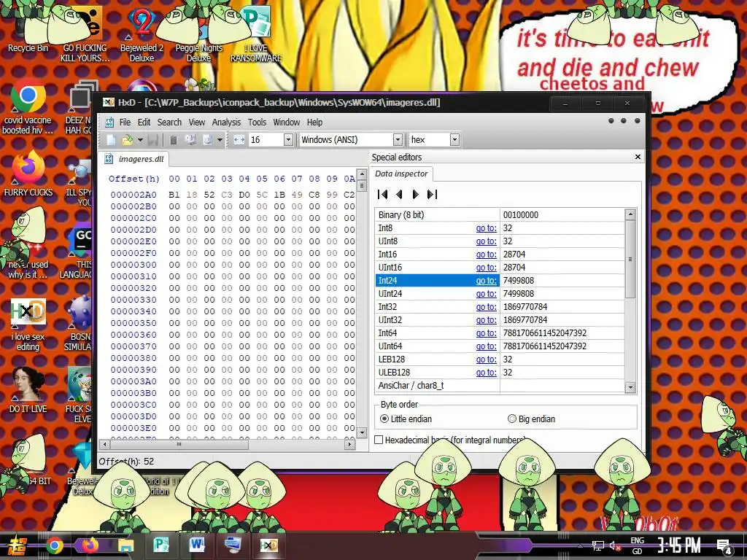Open the File menu
Image resolution: width=747 pixels, height=560 pixels.
(125, 122)
